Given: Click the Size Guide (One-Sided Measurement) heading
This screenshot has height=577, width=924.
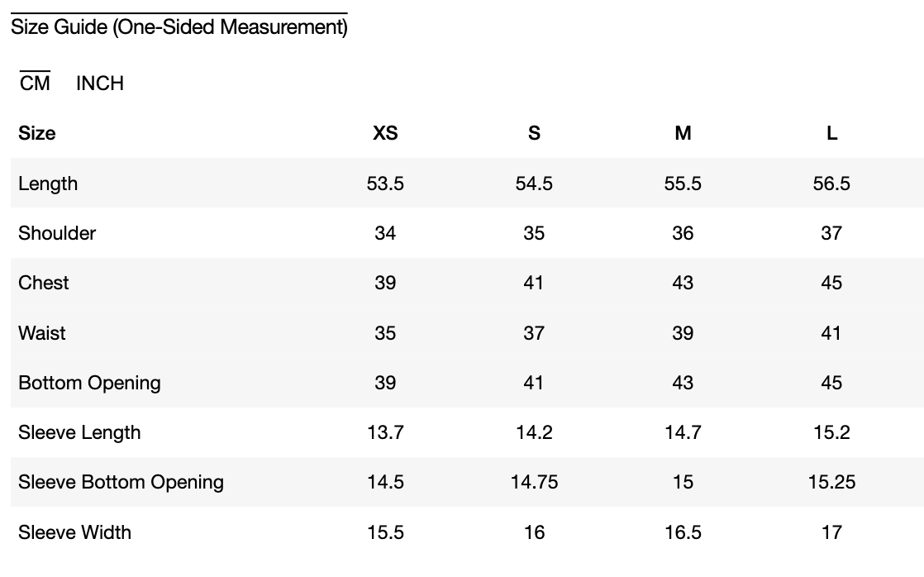Looking at the screenshot, I should pos(179,27).
